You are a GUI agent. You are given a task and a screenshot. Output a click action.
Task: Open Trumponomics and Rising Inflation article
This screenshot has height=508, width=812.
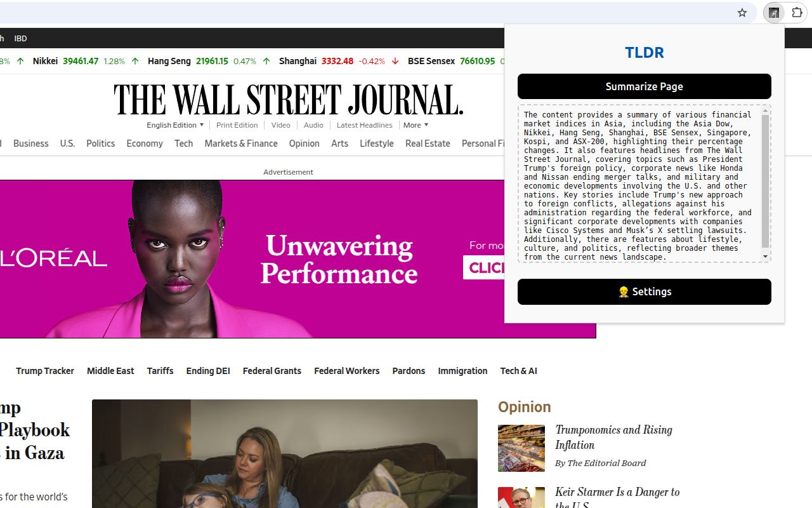point(613,438)
